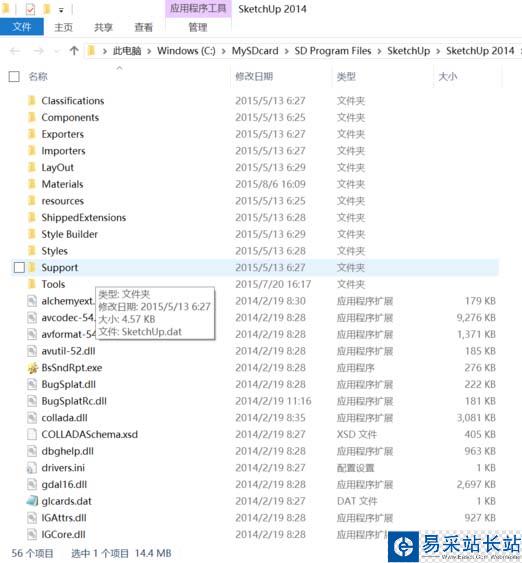This screenshot has height=563, width=522.
Task: Click the folder icon of Classifications
Action: pos(32,101)
